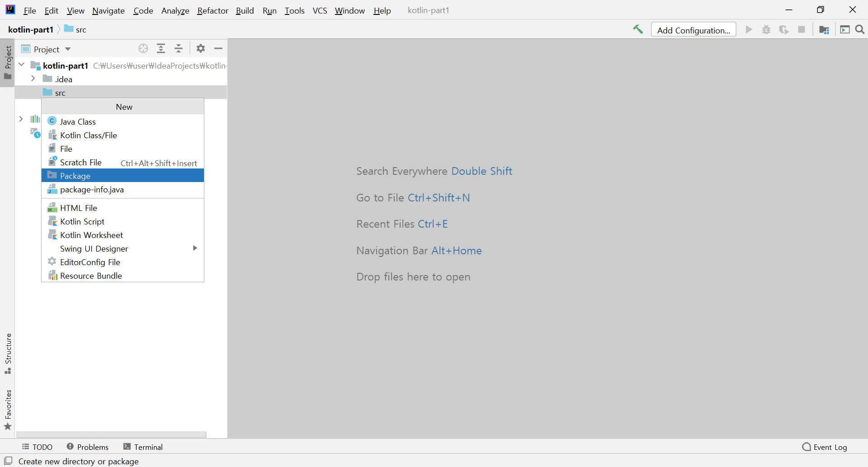Viewport: 868px width, 467px height.
Task: Click kotlin-part1 breadcrumb in navigation bar
Action: point(31,29)
